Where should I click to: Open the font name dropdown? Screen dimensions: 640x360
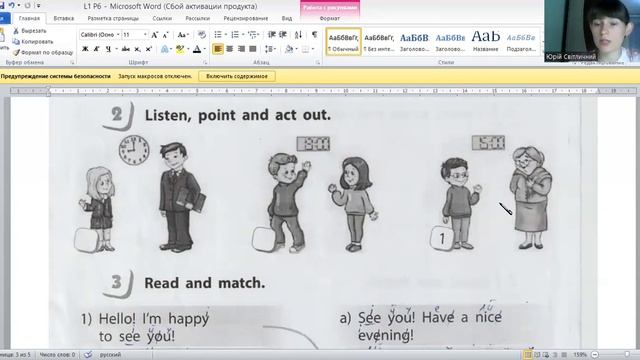click(118, 35)
